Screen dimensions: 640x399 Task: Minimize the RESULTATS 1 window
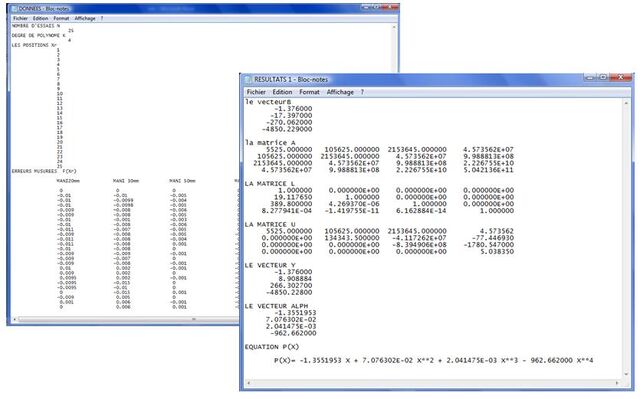coord(590,77)
